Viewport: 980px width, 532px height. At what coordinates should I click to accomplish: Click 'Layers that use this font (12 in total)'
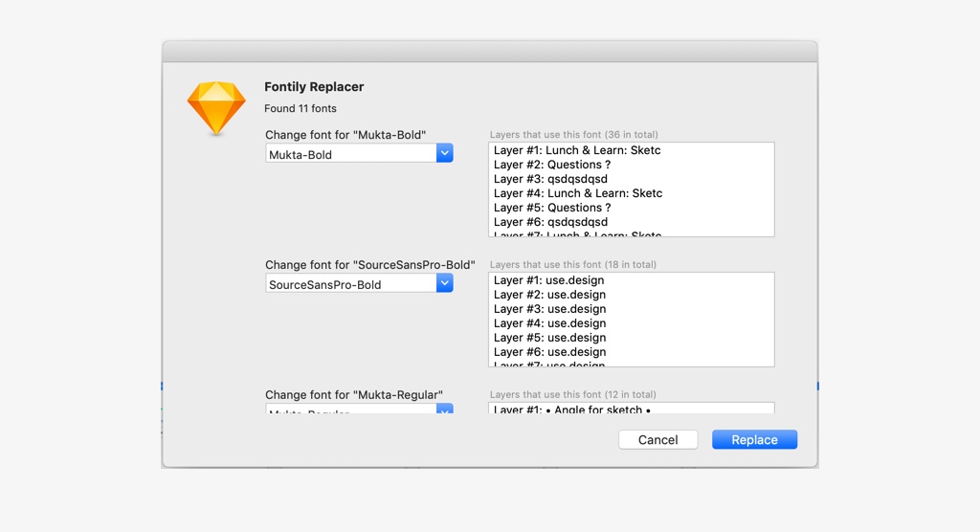pyautogui.click(x=573, y=394)
